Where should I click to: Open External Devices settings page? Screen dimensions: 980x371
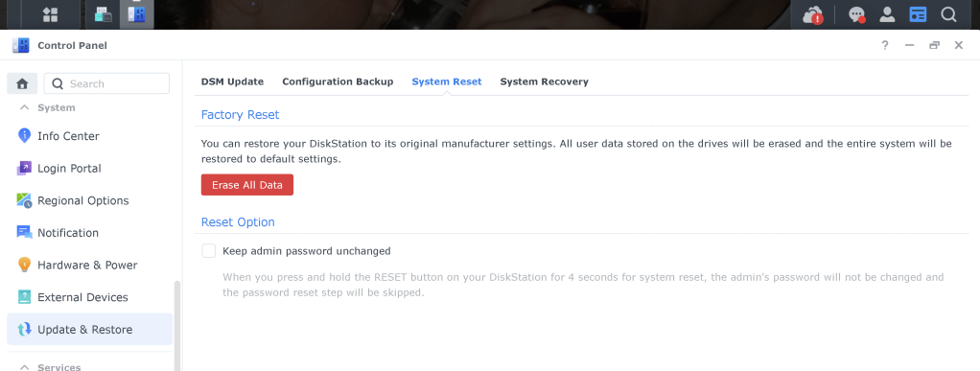pyautogui.click(x=89, y=297)
